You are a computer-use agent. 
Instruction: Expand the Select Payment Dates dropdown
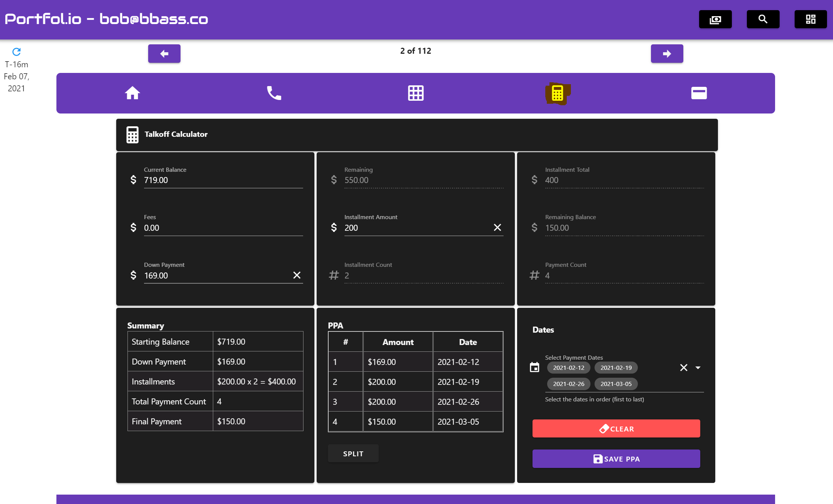(x=698, y=368)
